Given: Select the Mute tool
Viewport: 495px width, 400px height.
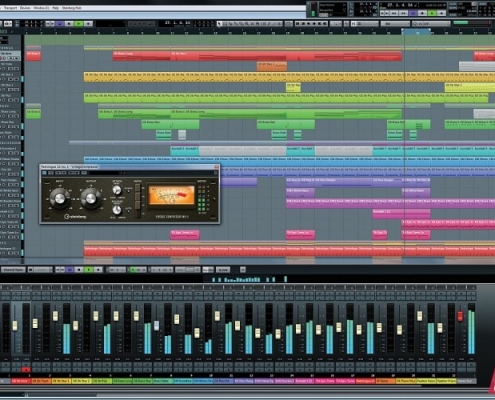Looking at the screenshot, I should (252, 24).
